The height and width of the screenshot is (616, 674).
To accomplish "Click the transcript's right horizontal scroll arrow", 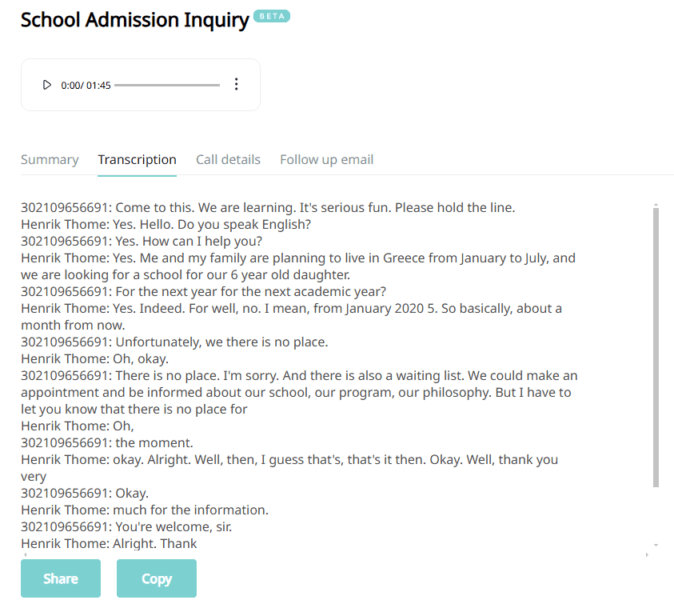I will 646,554.
